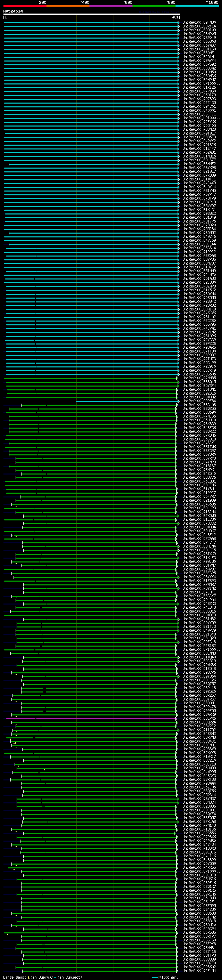Screen dimensions: 222x980
Task: Click label UniRef100_B7K8B9
Action: (199, 175)
